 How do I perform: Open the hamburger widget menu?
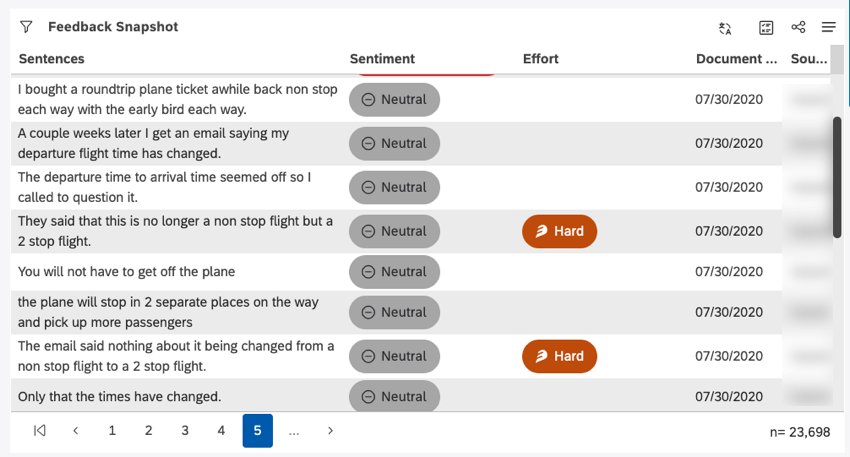tap(828, 27)
